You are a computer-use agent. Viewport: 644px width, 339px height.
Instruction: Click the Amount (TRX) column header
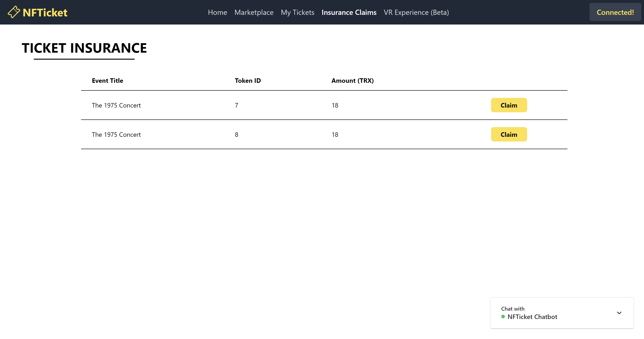tap(352, 81)
